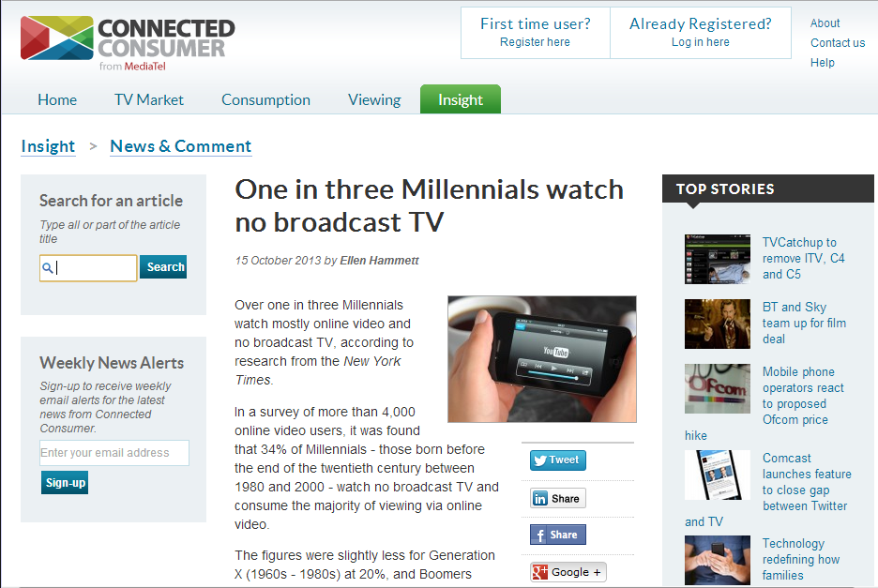
Task: Go to the TV Market tab
Action: pyautogui.click(x=149, y=99)
